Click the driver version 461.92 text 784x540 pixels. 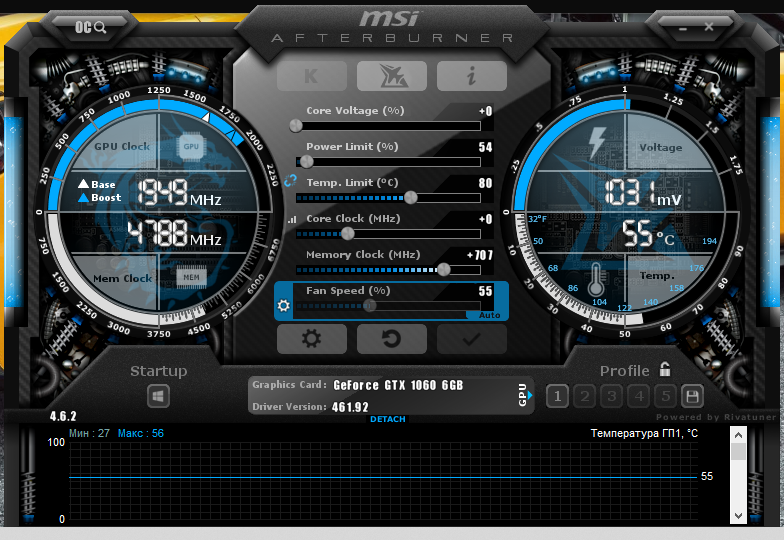[x=350, y=407]
